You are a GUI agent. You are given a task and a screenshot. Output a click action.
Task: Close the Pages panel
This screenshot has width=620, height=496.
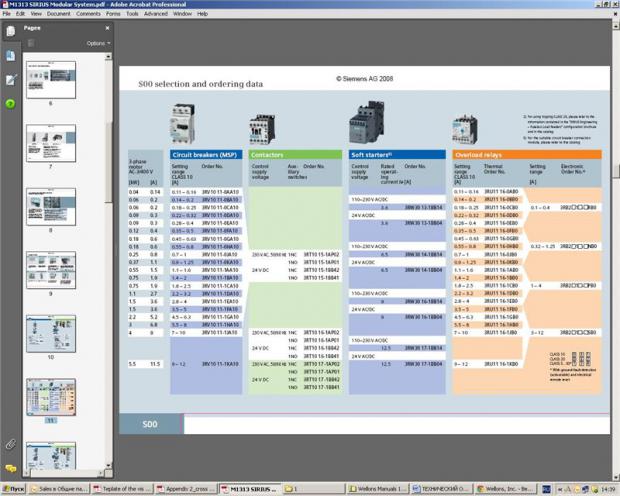point(107,28)
